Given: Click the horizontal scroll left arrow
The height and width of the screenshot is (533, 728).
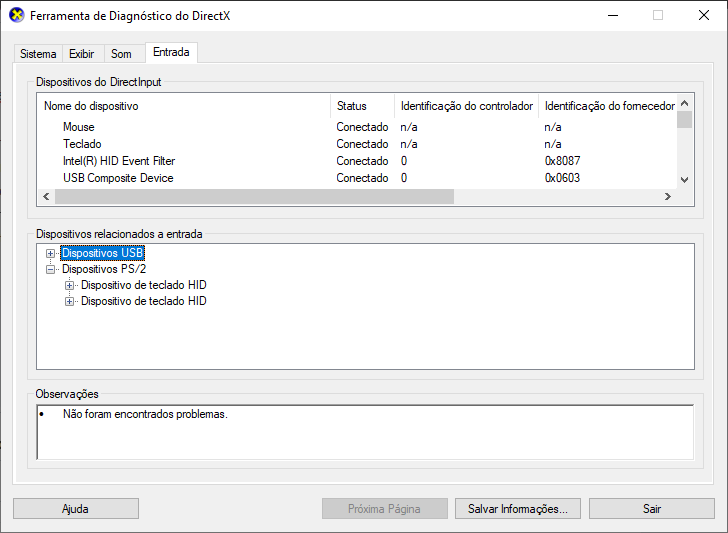Looking at the screenshot, I should [46, 196].
